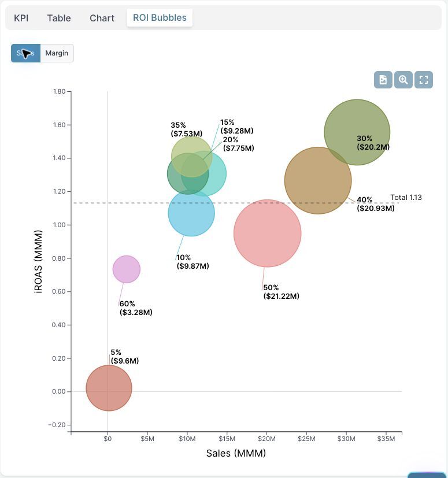
Task: Click the $0 x-axis tick label
Action: coord(108,439)
